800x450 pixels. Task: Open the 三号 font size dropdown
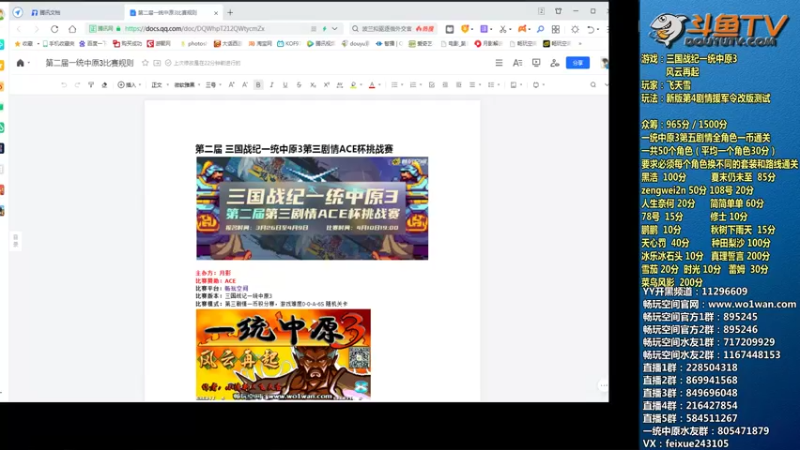[213, 85]
